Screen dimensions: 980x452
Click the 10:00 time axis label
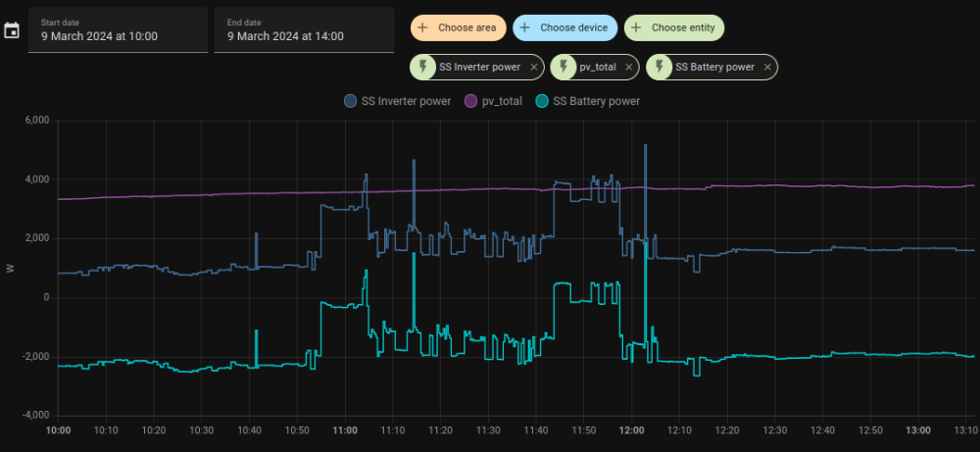click(58, 430)
